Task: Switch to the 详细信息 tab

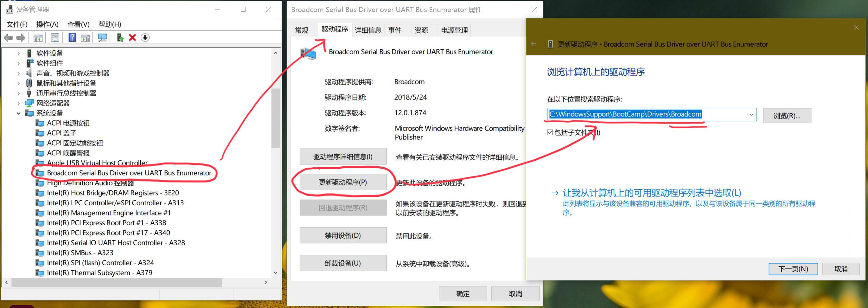Action: (x=367, y=30)
